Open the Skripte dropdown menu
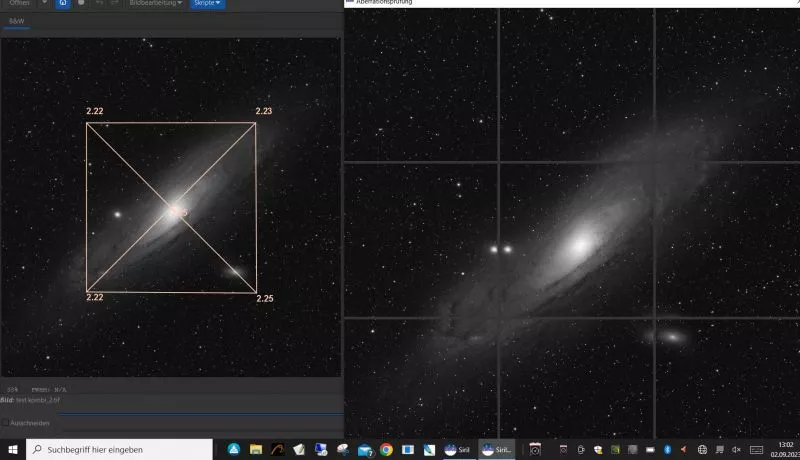Viewport: 800px width, 460px height. [x=207, y=3]
